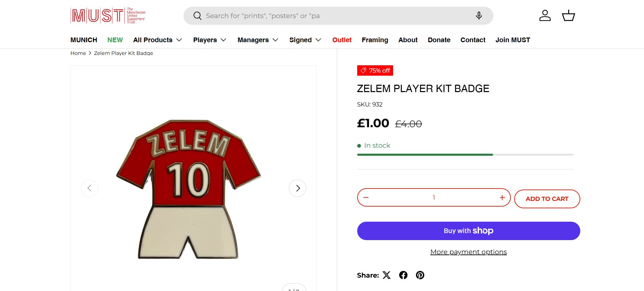
Task: Share the product on Pinterest
Action: tap(420, 275)
